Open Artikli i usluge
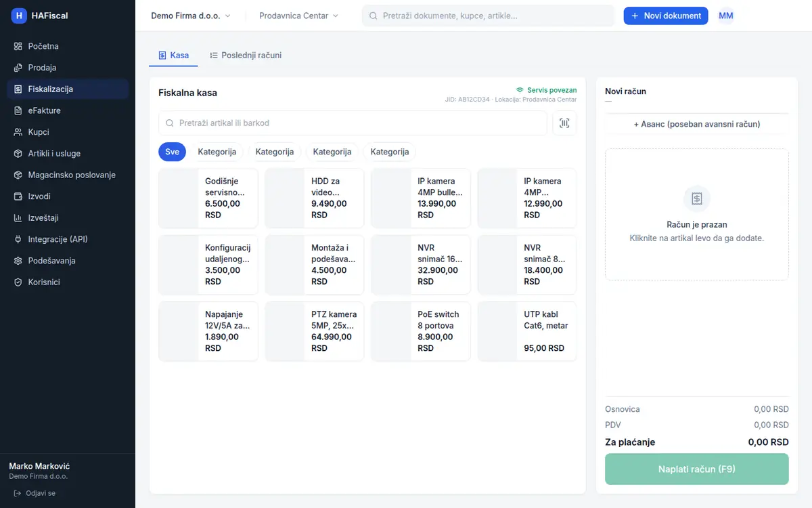 (68, 154)
